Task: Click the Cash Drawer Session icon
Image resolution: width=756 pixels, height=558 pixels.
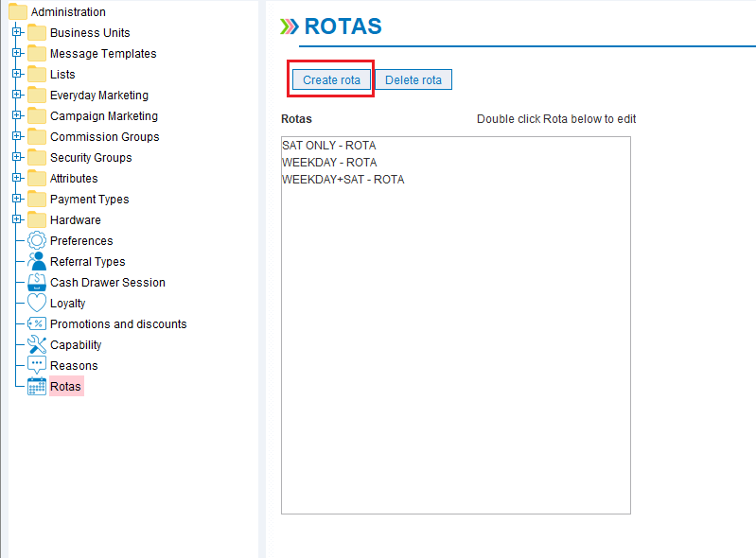Action: pyautogui.click(x=37, y=282)
